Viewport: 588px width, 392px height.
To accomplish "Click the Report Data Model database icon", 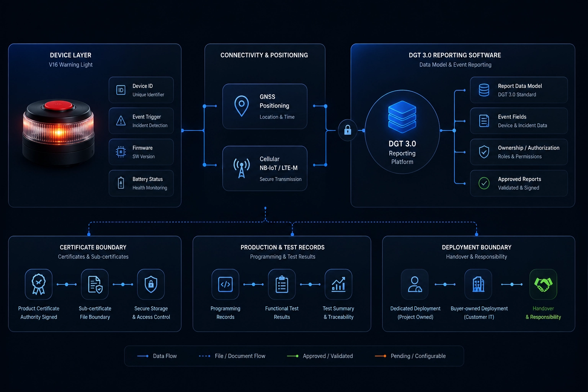I will click(484, 90).
